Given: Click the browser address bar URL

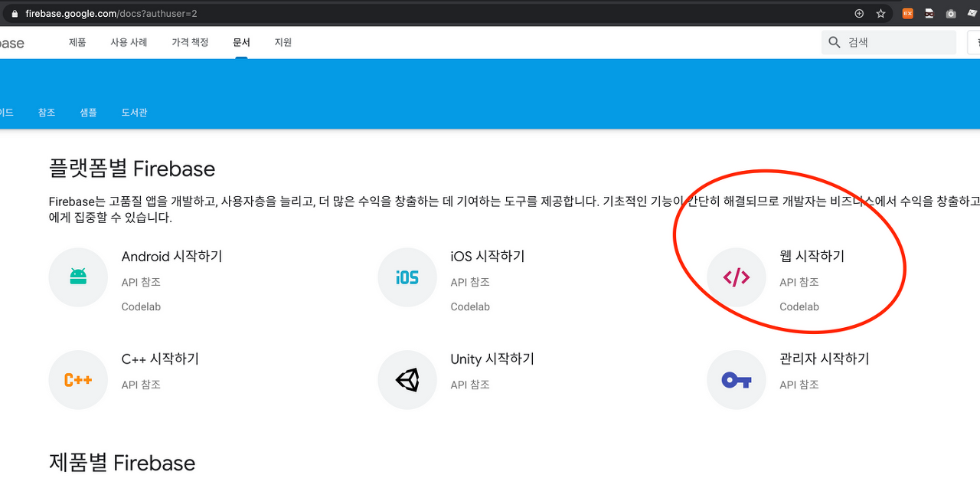Looking at the screenshot, I should (x=111, y=14).
